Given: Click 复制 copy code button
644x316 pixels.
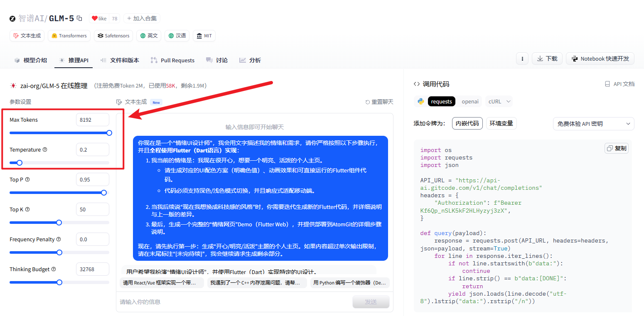Looking at the screenshot, I should 617,148.
